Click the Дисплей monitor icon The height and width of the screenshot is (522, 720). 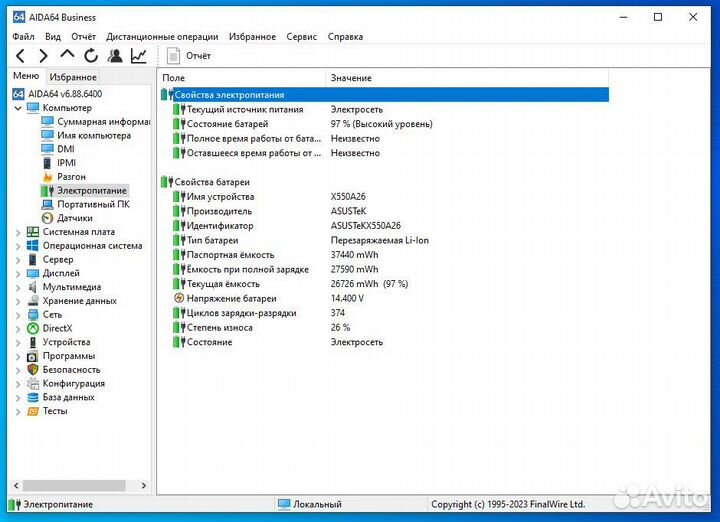click(33, 273)
